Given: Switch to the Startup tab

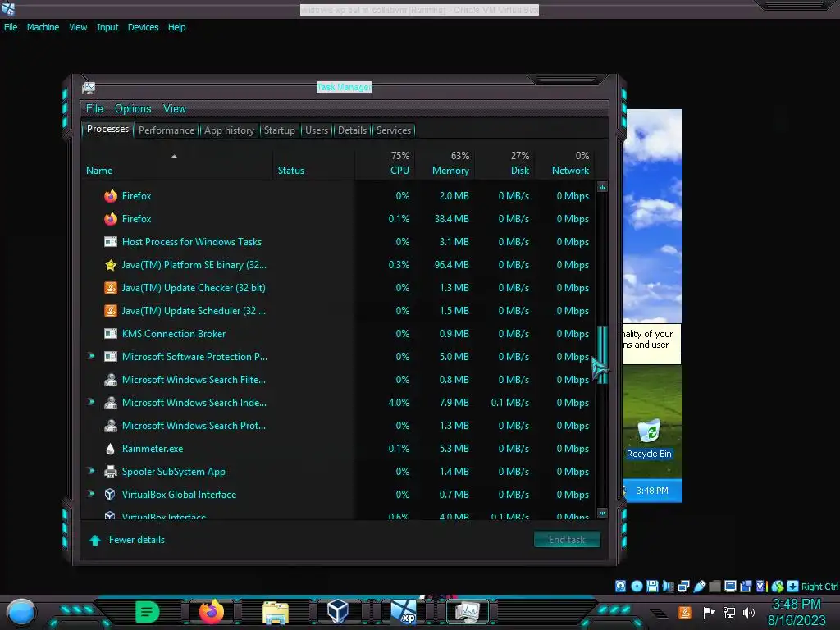Looking at the screenshot, I should pyautogui.click(x=279, y=130).
